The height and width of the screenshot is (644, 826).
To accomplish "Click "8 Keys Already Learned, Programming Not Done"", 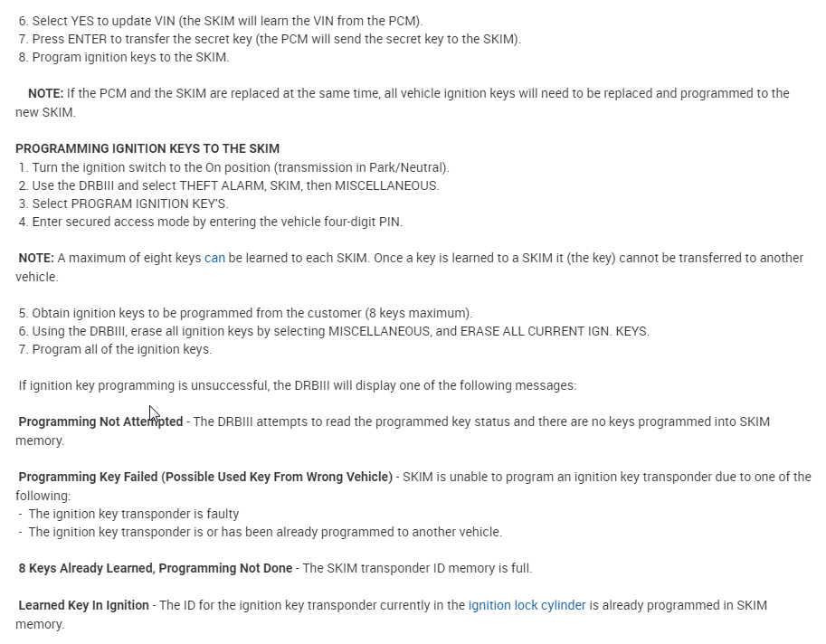I will [156, 568].
